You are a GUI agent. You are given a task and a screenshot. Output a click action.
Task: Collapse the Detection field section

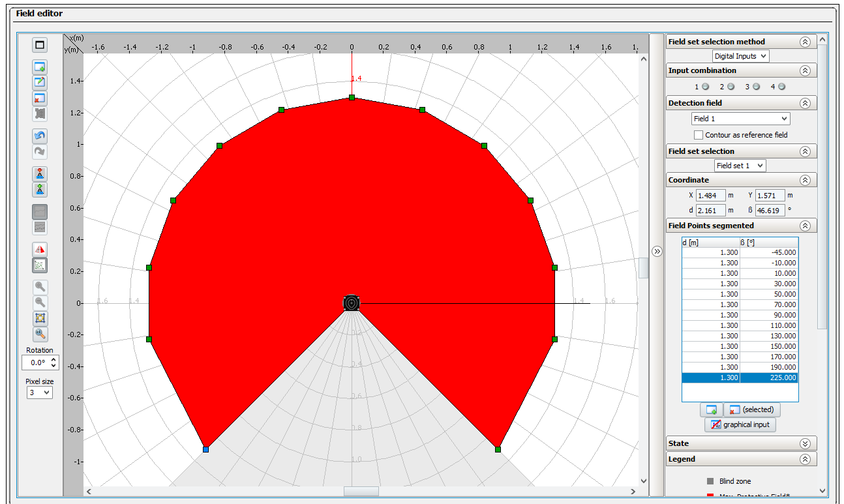click(806, 103)
